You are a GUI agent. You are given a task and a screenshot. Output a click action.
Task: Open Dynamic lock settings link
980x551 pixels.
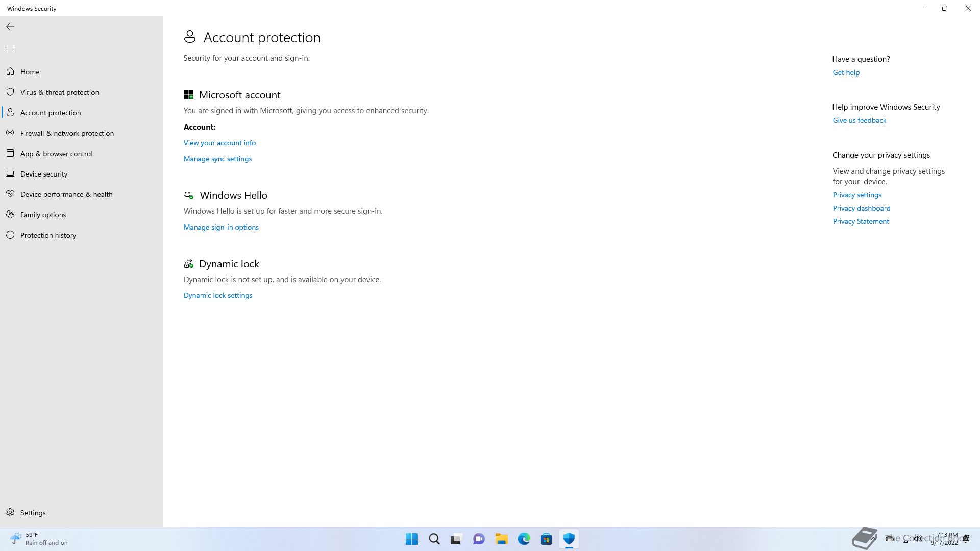(x=218, y=295)
